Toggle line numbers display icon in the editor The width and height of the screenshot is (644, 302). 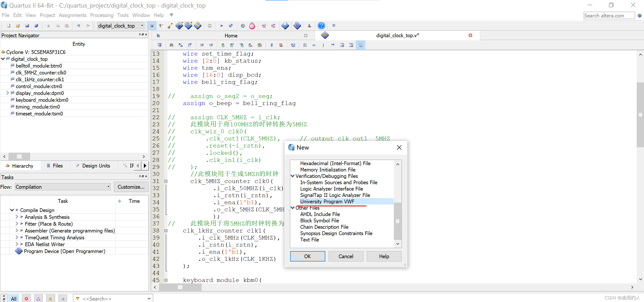305,45
